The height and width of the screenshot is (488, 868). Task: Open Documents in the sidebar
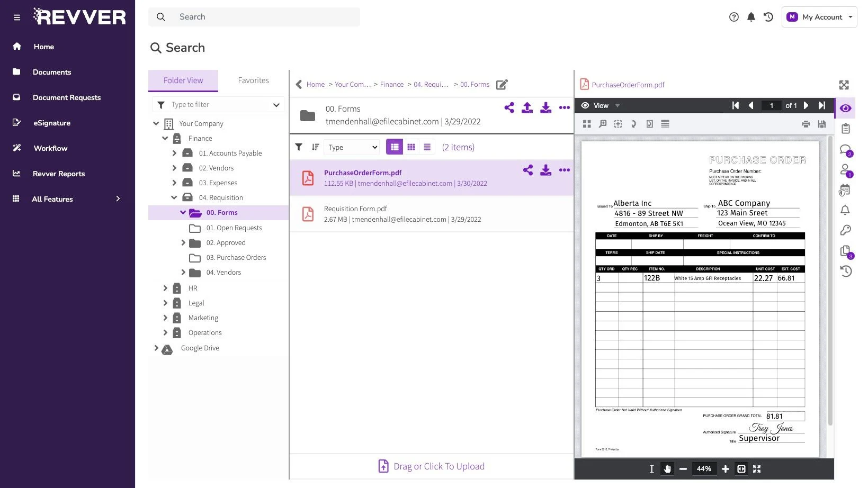click(52, 72)
